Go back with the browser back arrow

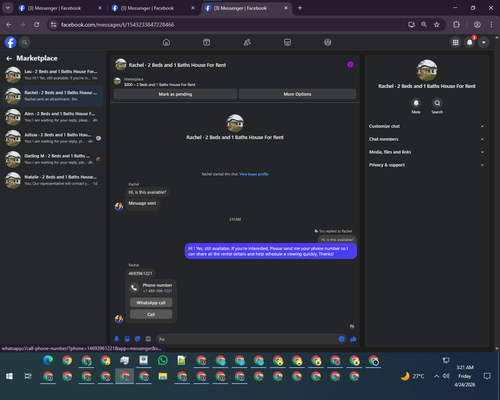9,25
